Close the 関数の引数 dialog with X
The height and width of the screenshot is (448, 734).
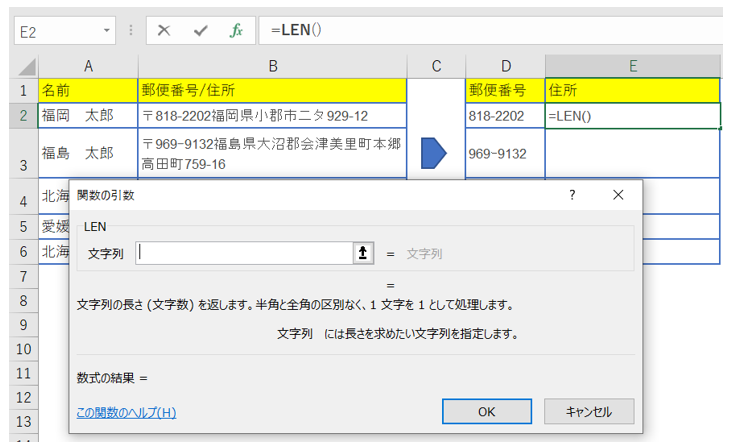(x=618, y=195)
